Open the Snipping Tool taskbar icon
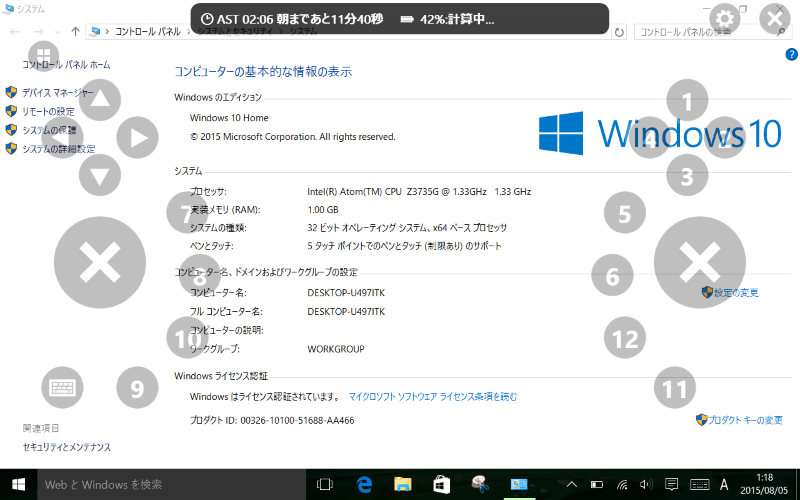 [480, 484]
